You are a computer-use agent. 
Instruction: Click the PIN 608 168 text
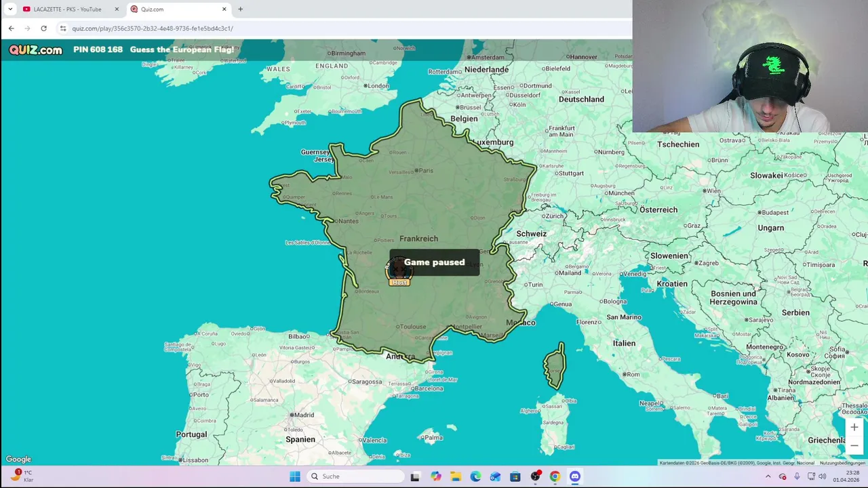point(98,49)
